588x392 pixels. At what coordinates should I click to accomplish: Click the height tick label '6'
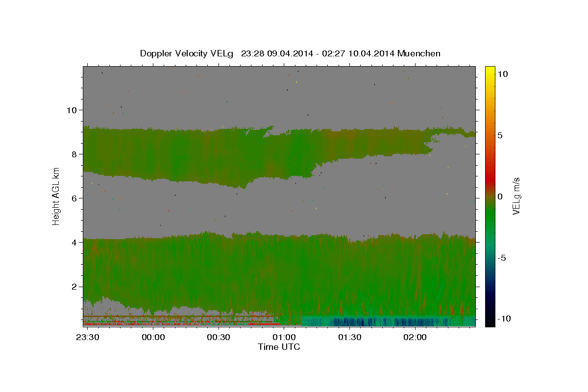[x=74, y=198]
